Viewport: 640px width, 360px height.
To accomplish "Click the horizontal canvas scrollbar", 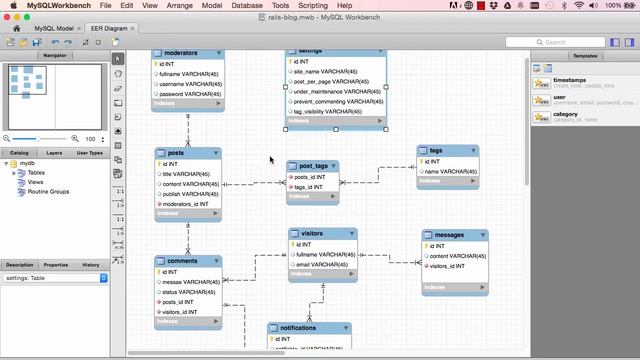I will 206,353.
